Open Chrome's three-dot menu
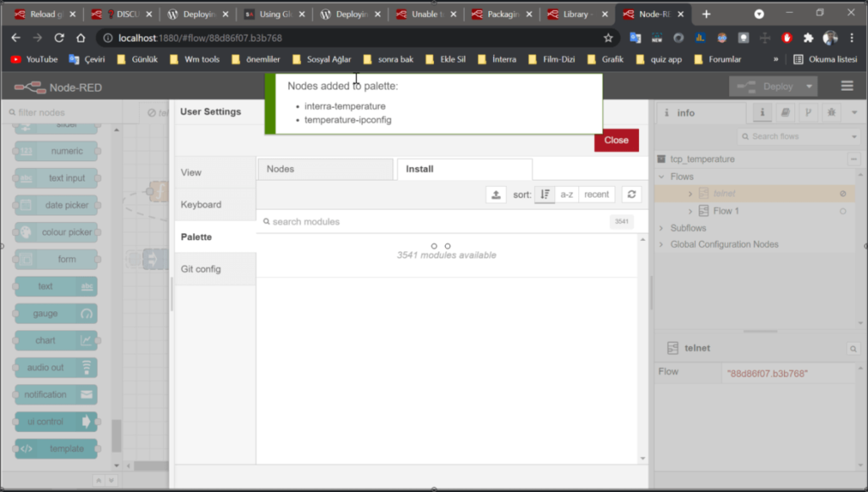 click(852, 37)
